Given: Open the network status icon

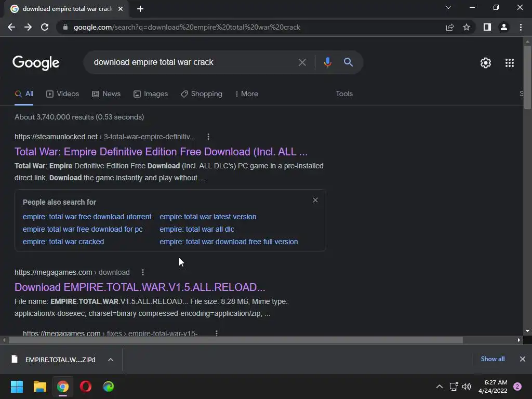Looking at the screenshot, I should [454, 387].
